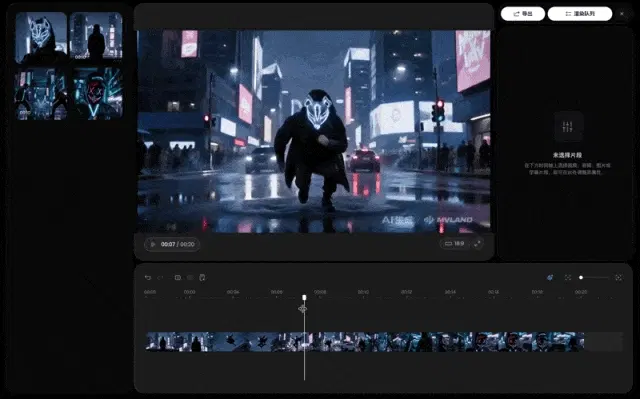Seek to the 00:10 mark on the ruler
640x399 pixels.
click(363, 292)
